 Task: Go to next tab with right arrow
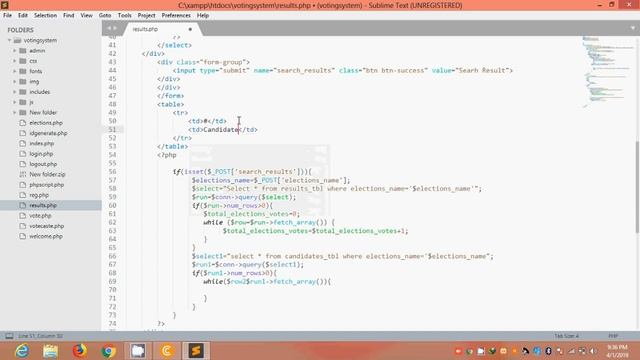click(x=115, y=28)
